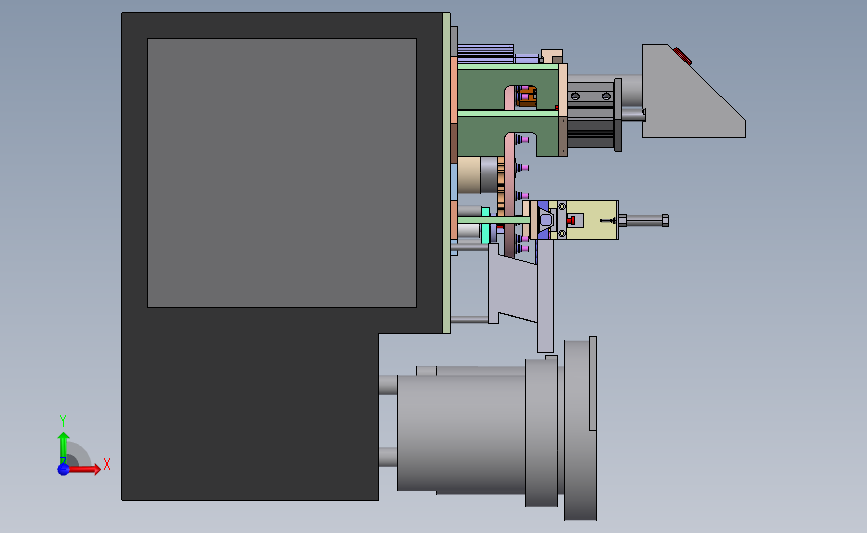Select the cyan-green small block on rod
This screenshot has width=867, height=533.
(x=485, y=226)
